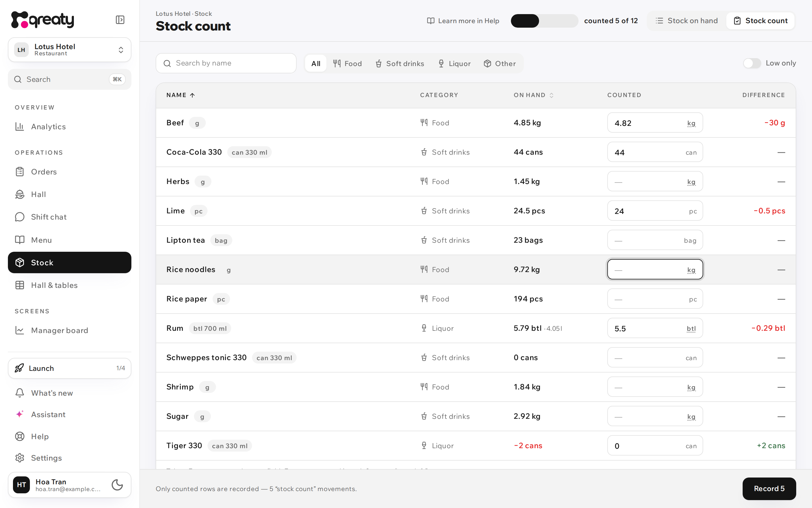Filter items by Soft drinks
Viewport: 812px width, 508px height.
pyautogui.click(x=400, y=63)
